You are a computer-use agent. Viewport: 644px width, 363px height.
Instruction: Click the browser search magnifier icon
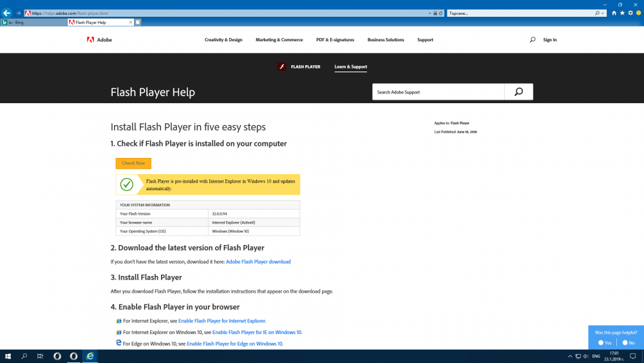[597, 13]
